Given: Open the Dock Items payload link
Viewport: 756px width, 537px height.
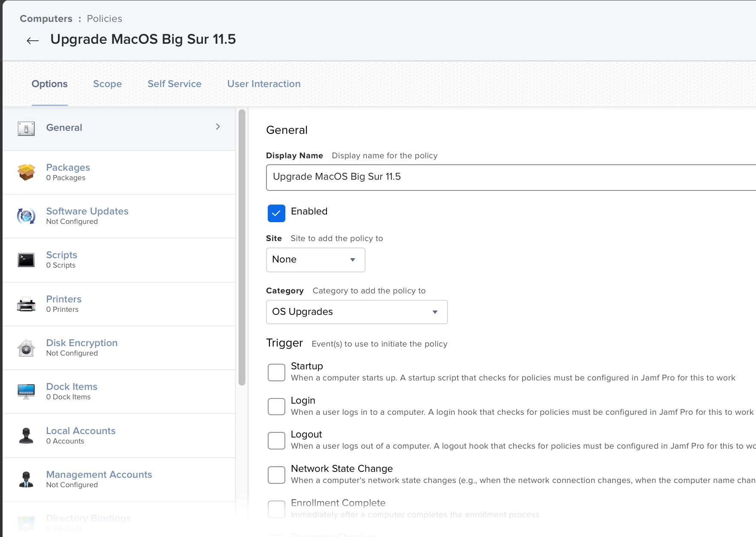Looking at the screenshot, I should click(x=72, y=386).
